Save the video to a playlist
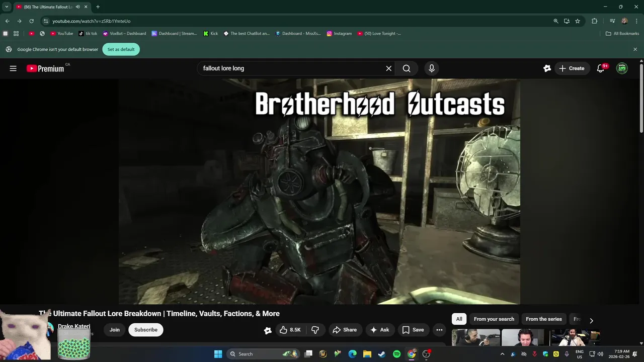Image resolution: width=644 pixels, height=362 pixels. [x=413, y=330]
